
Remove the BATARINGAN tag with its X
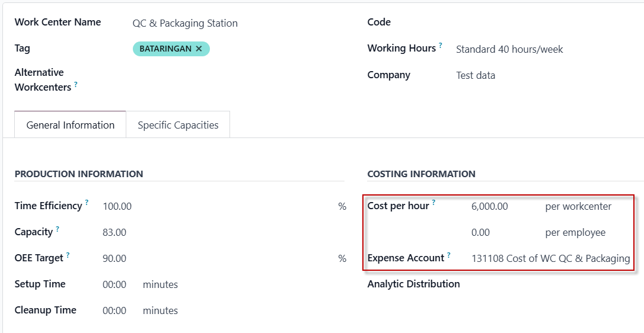point(199,49)
